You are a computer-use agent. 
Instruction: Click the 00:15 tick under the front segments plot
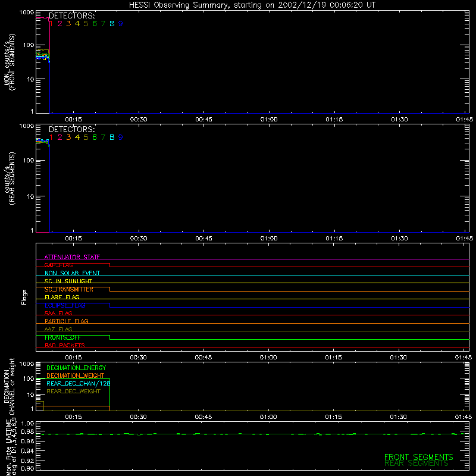click(73, 120)
